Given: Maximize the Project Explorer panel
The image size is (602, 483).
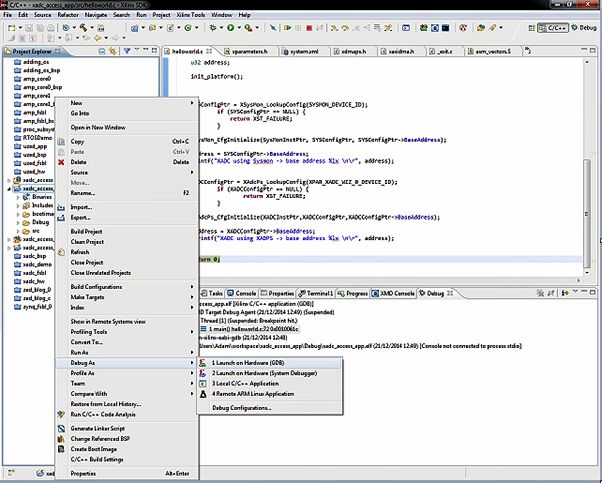Looking at the screenshot, I should [x=154, y=50].
